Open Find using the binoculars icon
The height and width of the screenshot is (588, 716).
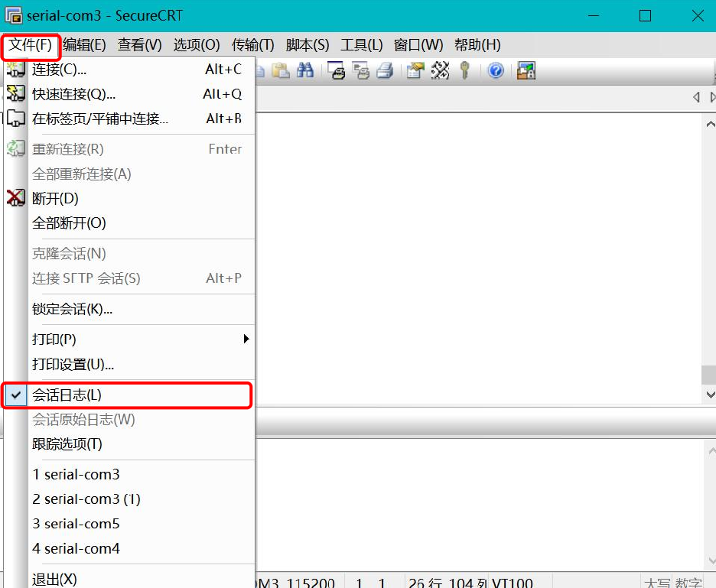click(x=305, y=71)
